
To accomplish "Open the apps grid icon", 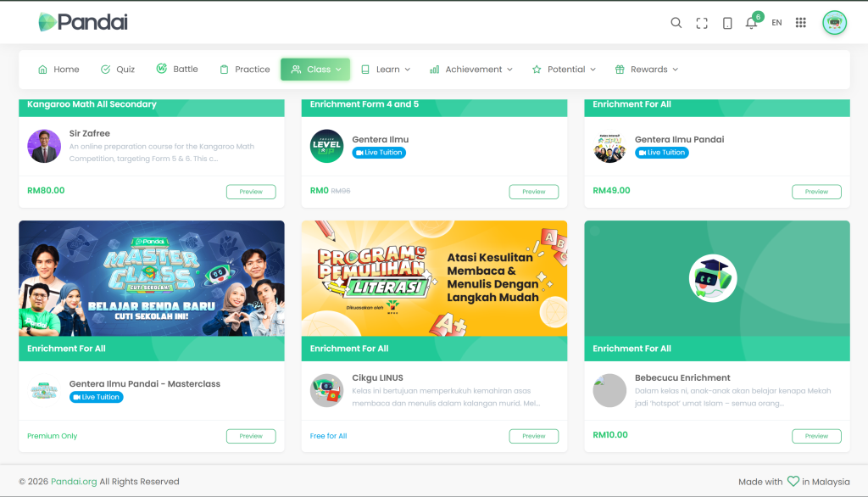I will (800, 23).
